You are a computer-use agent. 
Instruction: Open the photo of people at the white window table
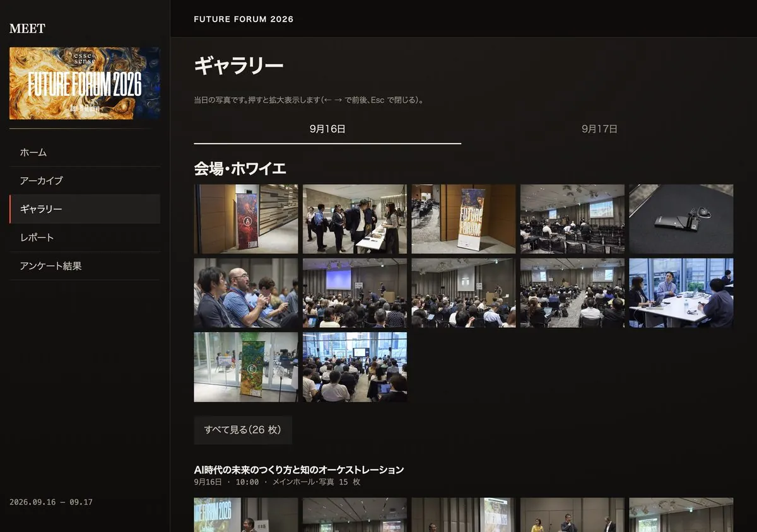point(681,293)
